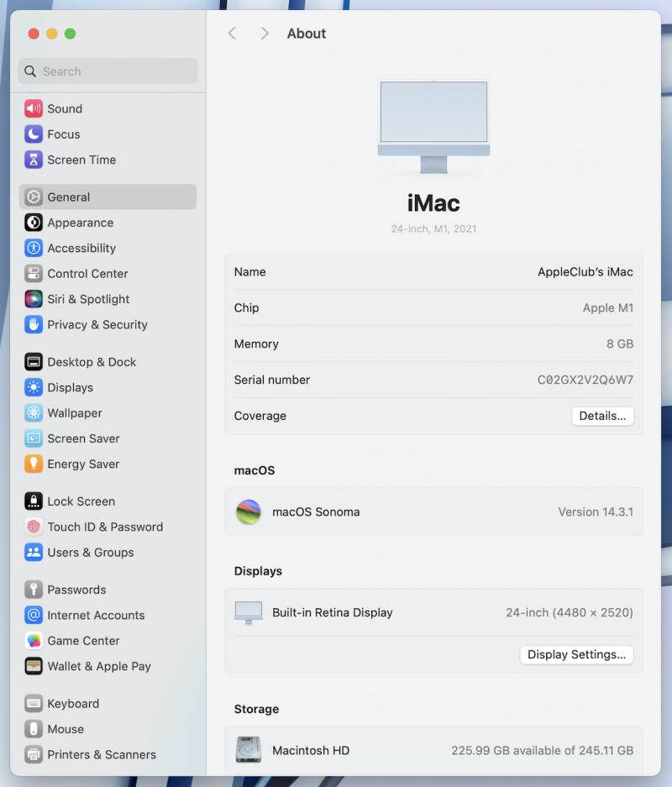Click the Accessibility icon
Image resolution: width=672 pixels, height=787 pixels.
tap(34, 248)
